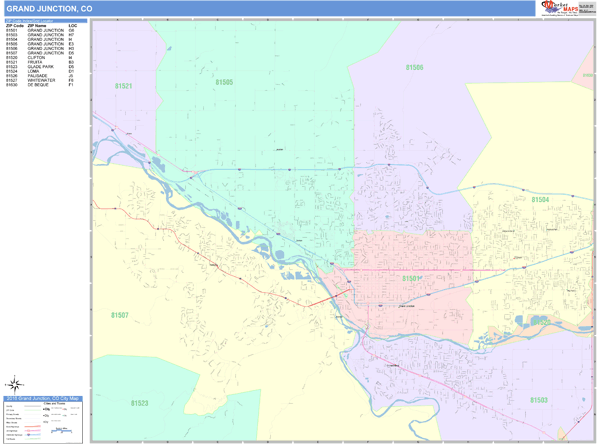
Task: Select the 81505 row in the ZIP index
Action: pyautogui.click(x=40, y=44)
